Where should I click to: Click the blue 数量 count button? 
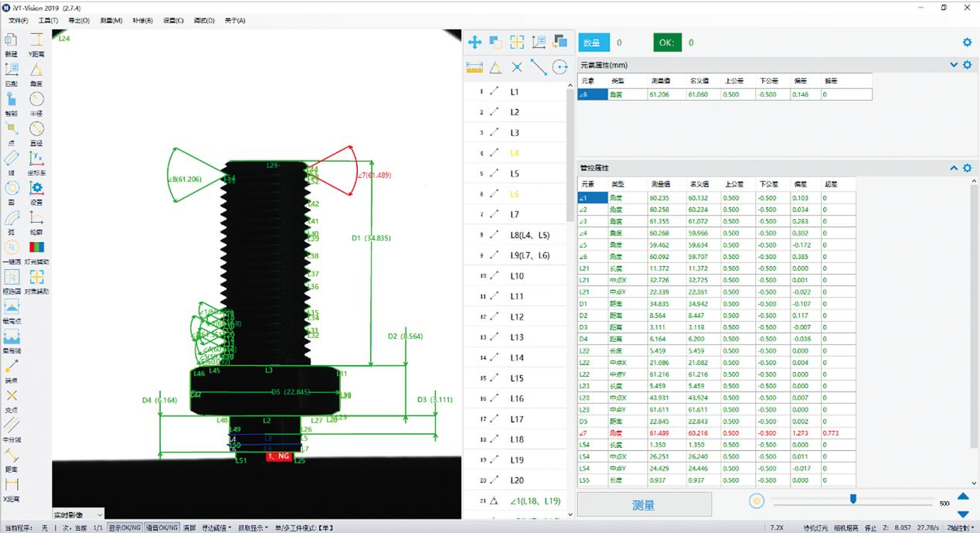pyautogui.click(x=593, y=43)
